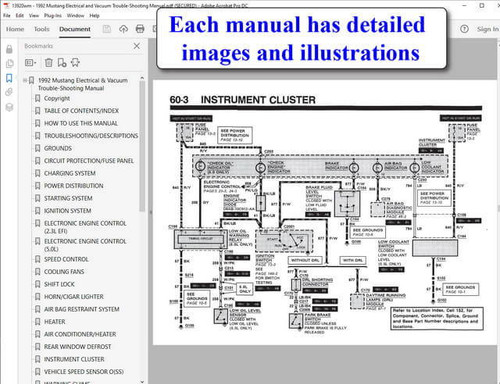500x384 pixels.
Task: Go to IGNITION SYSTEM bookmark
Action: (x=68, y=211)
